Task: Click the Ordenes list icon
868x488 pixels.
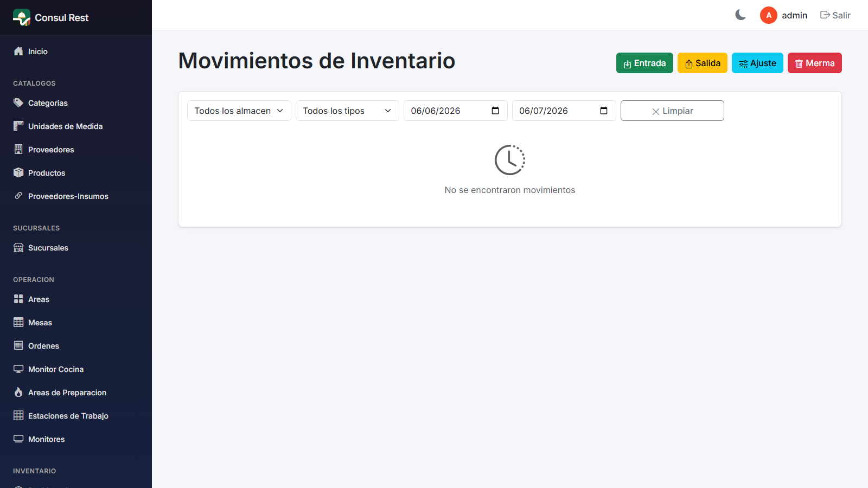Action: (18, 345)
